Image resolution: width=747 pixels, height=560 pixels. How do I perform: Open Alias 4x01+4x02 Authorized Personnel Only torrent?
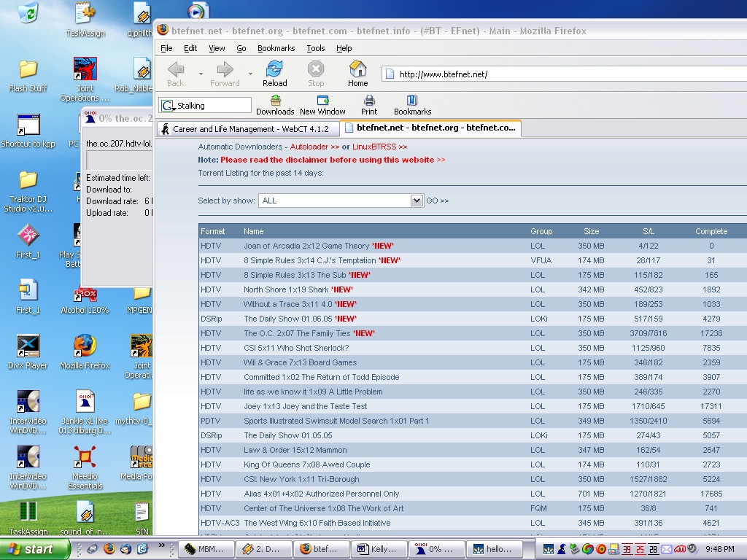coord(322,494)
